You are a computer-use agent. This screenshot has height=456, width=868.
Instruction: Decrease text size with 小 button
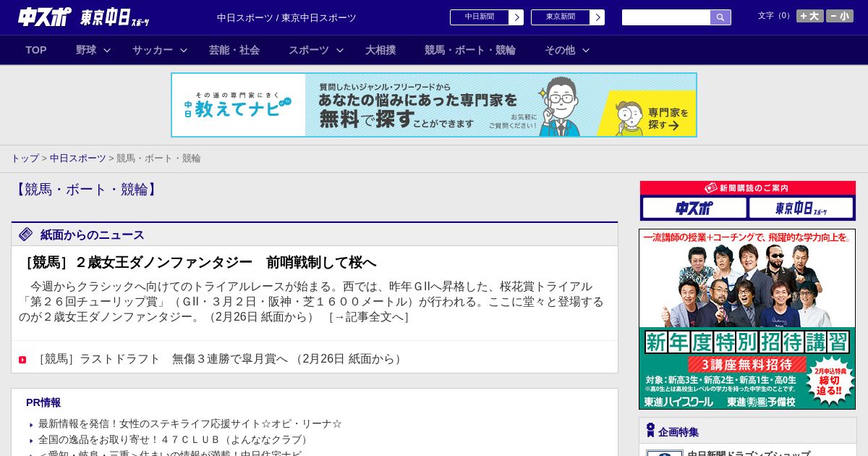point(840,16)
